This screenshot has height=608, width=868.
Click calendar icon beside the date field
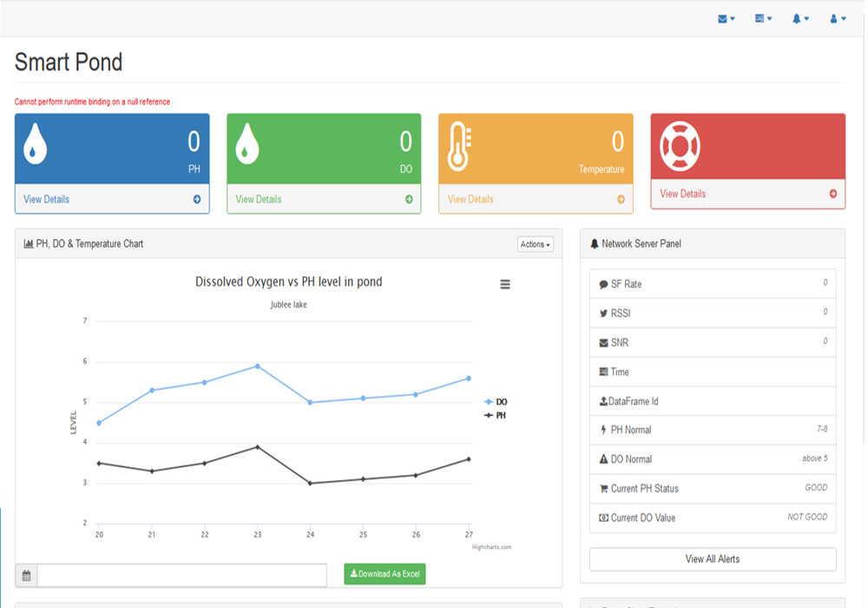click(26, 575)
